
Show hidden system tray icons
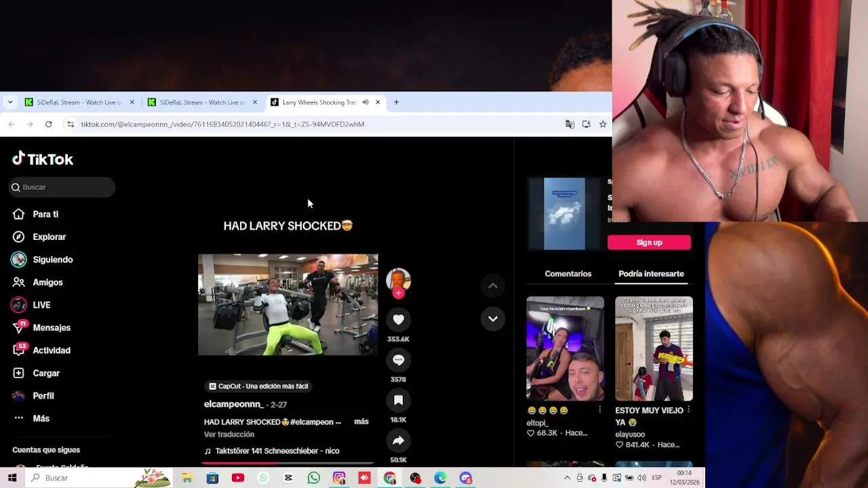[567, 478]
